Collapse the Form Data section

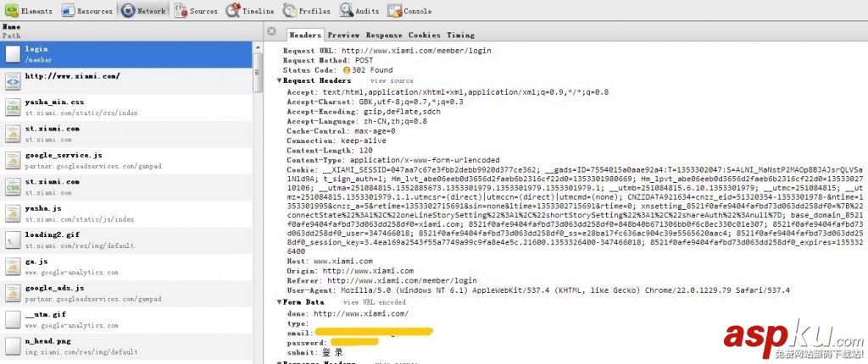(x=280, y=302)
